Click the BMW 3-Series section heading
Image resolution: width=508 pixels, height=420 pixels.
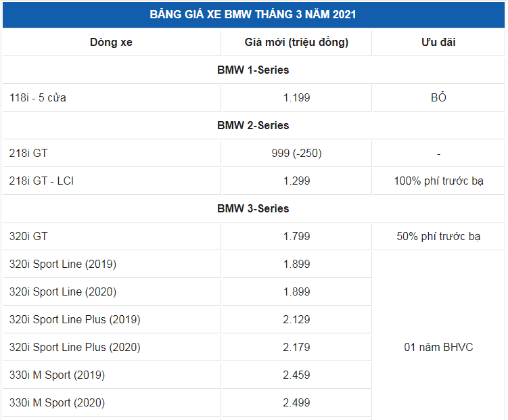[254, 208]
